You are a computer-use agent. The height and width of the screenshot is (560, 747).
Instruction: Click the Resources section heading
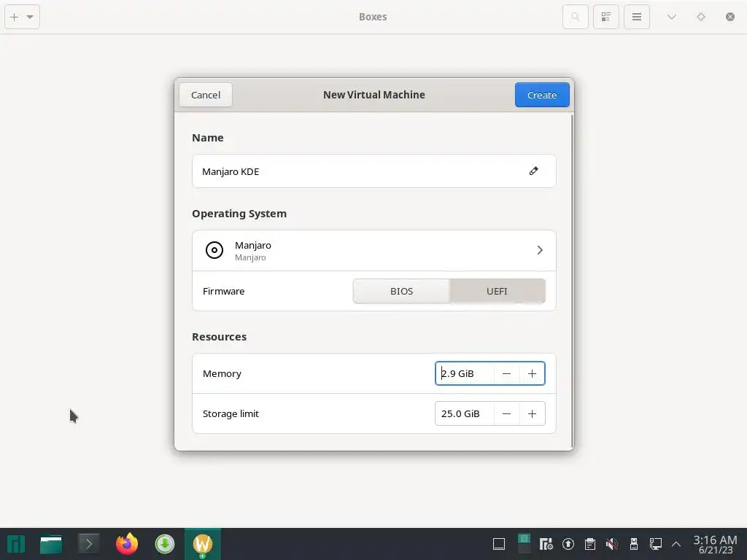pyautogui.click(x=219, y=337)
